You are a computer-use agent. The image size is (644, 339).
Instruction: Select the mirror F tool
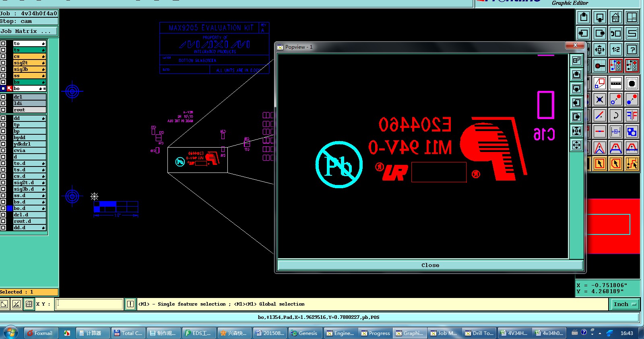tap(632, 115)
